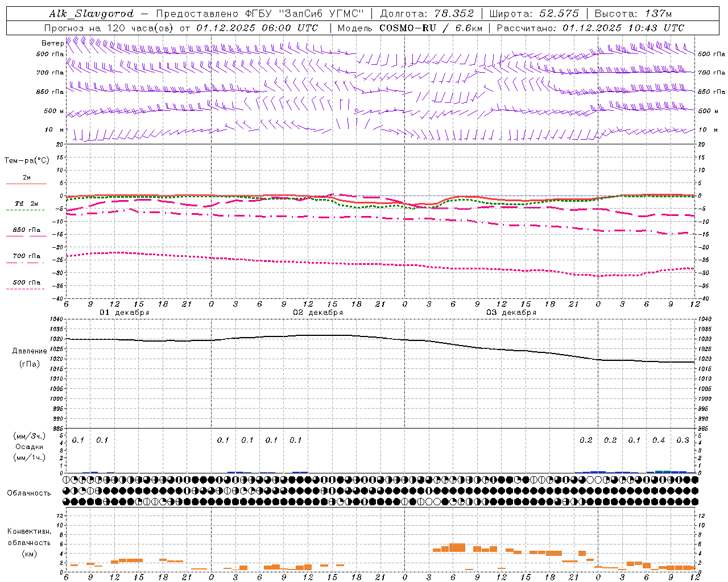Click the computed time Рассчитано: 01.12.2025 10:43 UTC
Image resolution: width=728 pixels, height=582 pixels.
tap(590, 28)
